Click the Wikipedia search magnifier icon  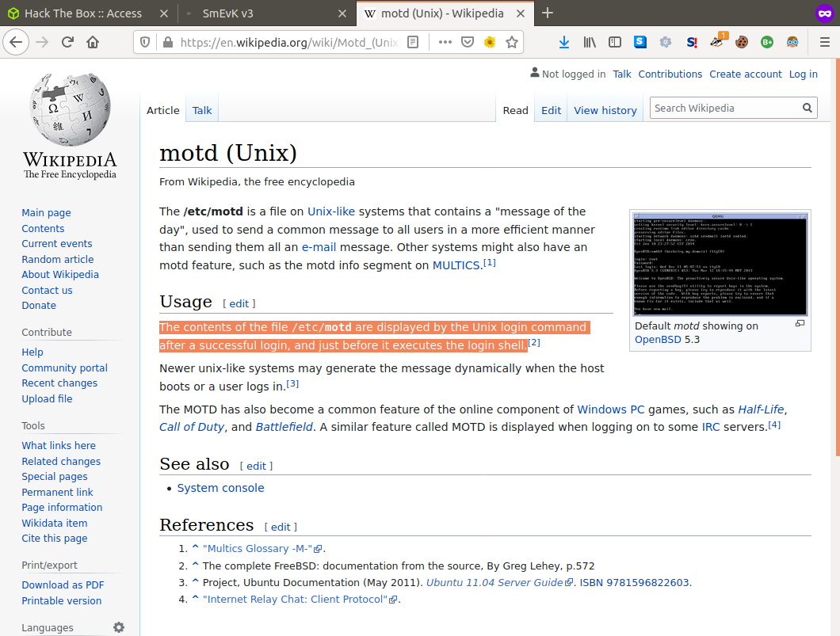pos(808,109)
